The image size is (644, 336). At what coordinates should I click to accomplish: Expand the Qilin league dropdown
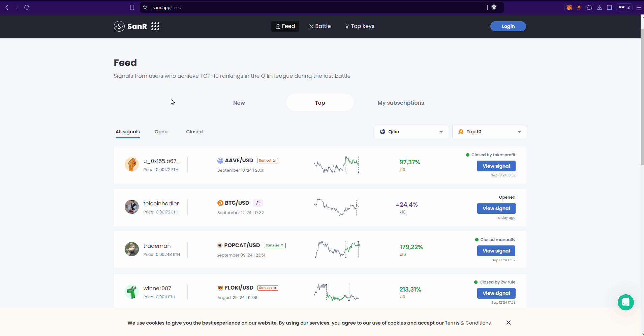pos(411,132)
